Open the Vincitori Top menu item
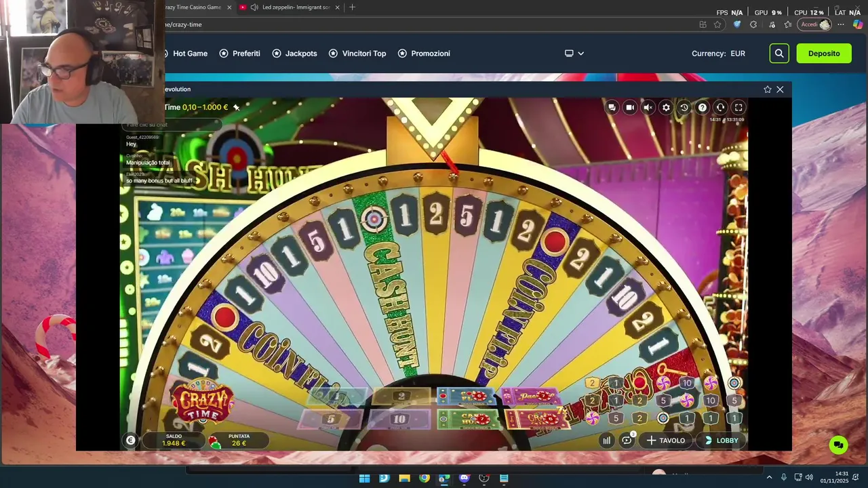The image size is (868, 488). [x=357, y=54]
